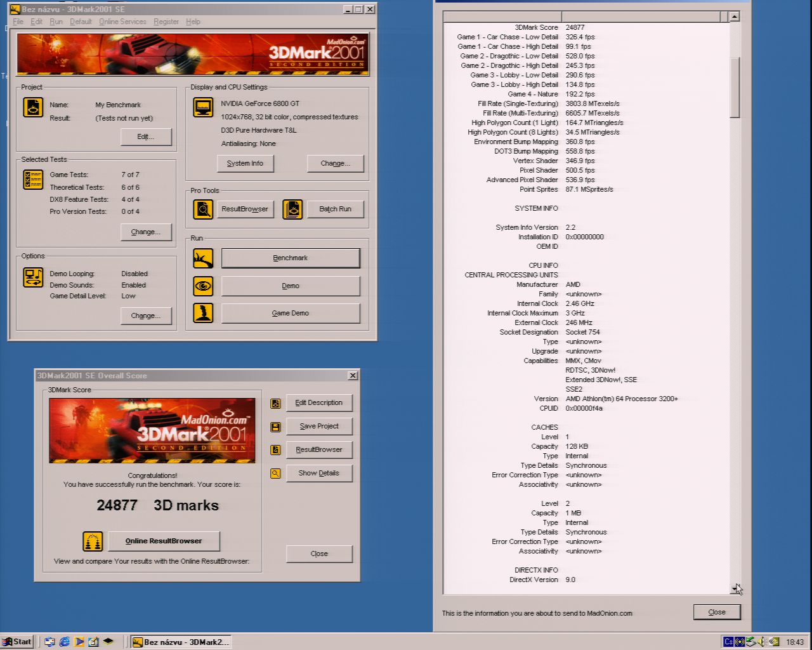
Task: Run the Demo
Action: pos(291,286)
